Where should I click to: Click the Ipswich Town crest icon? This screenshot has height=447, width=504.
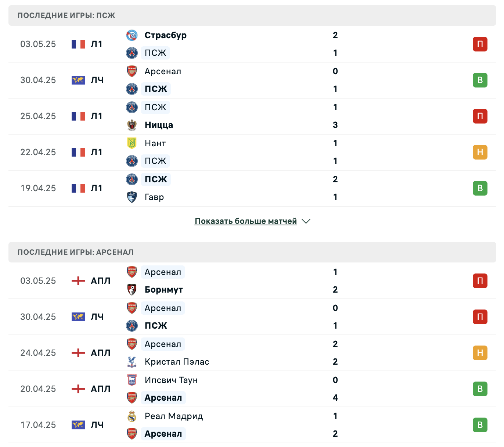coord(132,380)
